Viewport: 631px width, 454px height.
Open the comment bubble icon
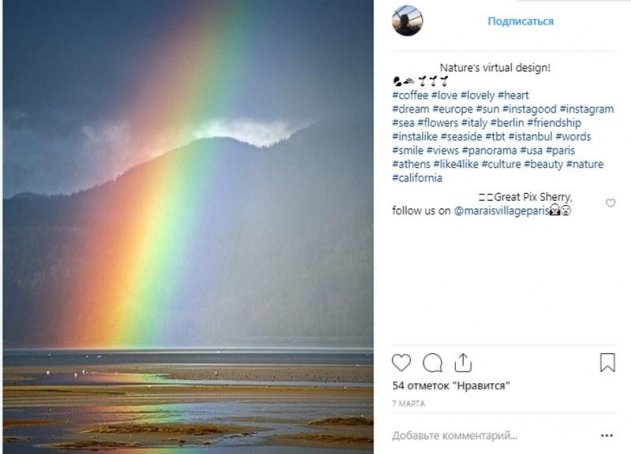[433, 363]
